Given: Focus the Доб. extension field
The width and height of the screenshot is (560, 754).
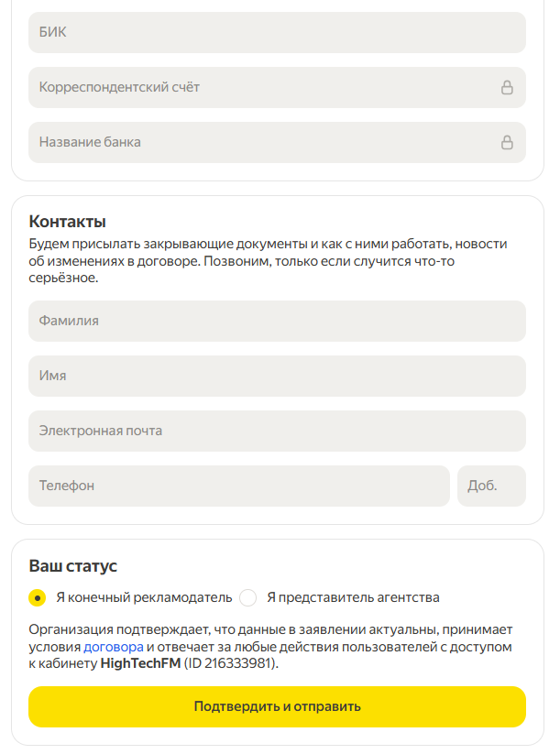Looking at the screenshot, I should pyautogui.click(x=491, y=486).
